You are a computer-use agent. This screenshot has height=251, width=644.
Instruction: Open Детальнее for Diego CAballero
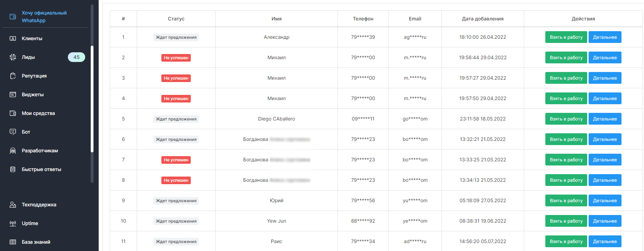[605, 119]
